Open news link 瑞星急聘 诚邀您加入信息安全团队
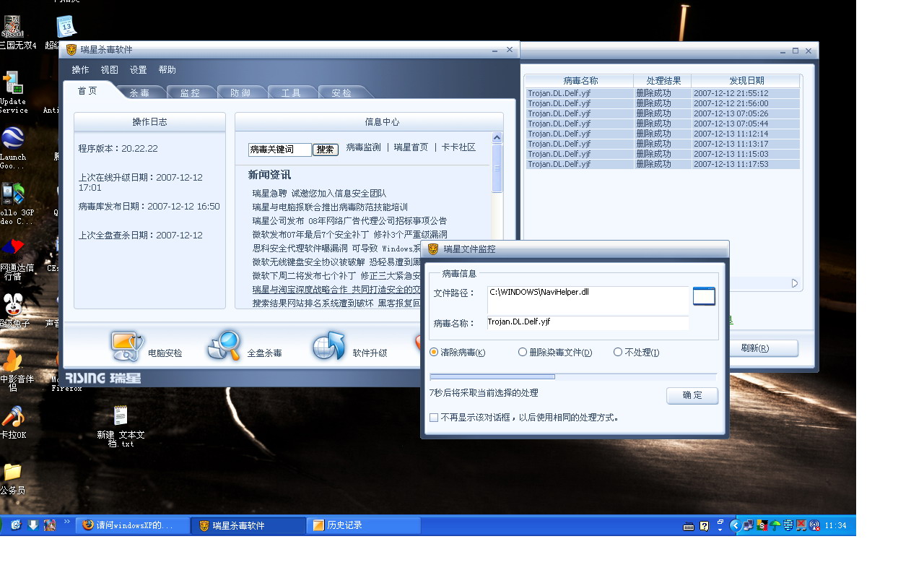The height and width of the screenshot is (578, 924). (x=319, y=194)
